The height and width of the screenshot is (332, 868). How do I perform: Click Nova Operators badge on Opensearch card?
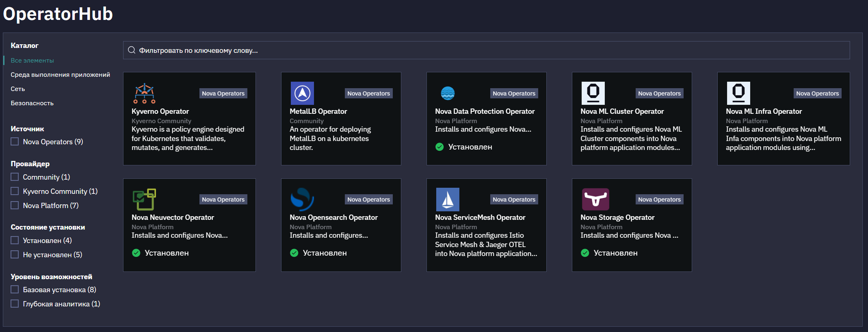pyautogui.click(x=368, y=199)
